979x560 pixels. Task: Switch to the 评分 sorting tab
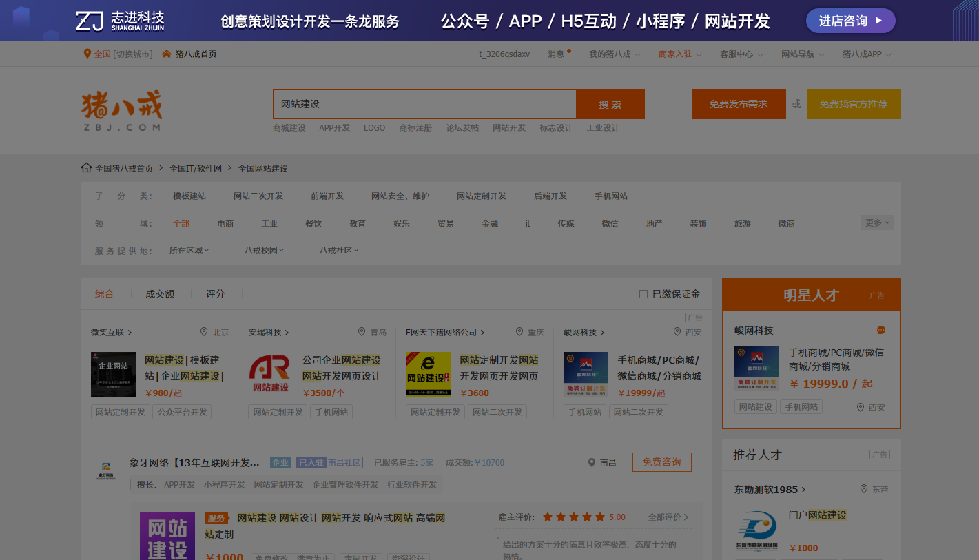pyautogui.click(x=216, y=294)
